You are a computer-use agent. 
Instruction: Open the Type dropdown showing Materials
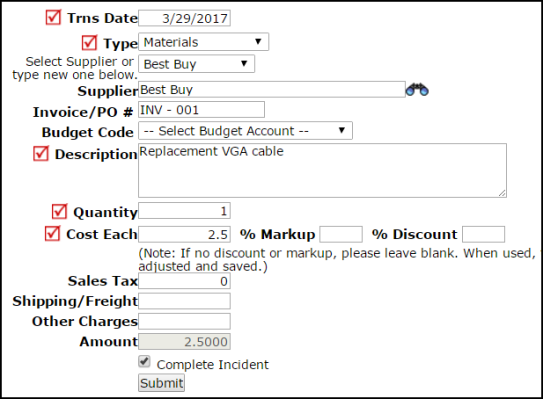[203, 42]
